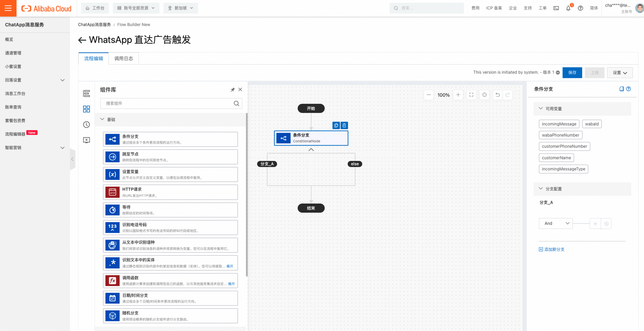This screenshot has height=331, width=644.
Task: Expand the 智能营销 sidebar menu
Action: pyautogui.click(x=63, y=148)
